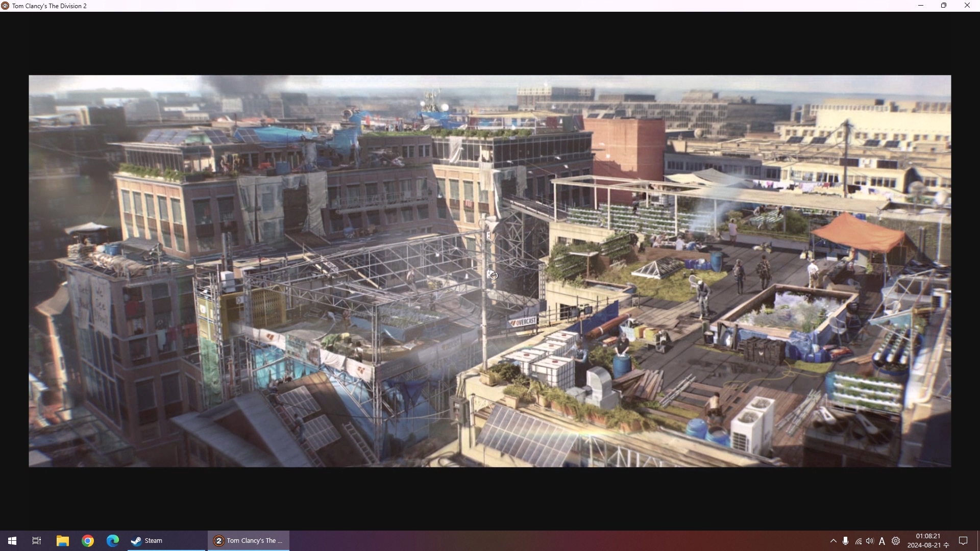Click the input method A indicator

click(x=882, y=541)
